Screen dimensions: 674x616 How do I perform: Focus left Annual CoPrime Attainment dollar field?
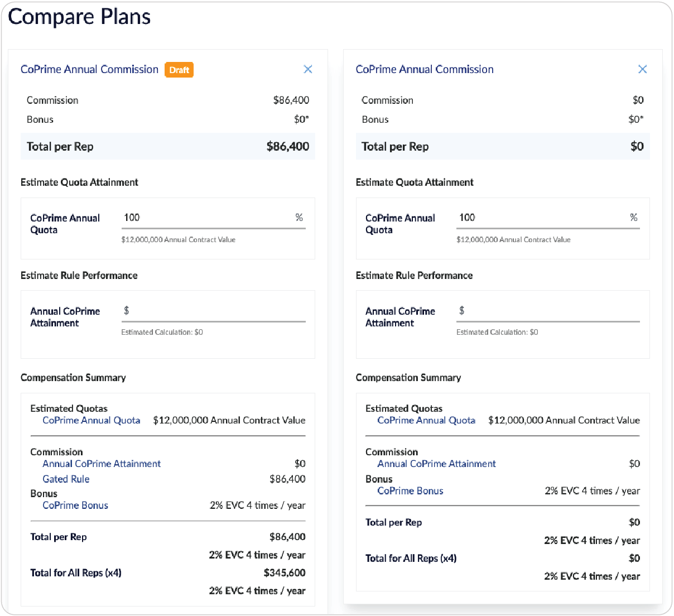pos(214,311)
